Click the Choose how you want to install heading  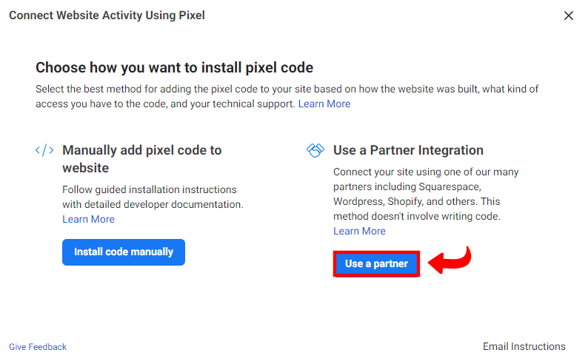(x=174, y=68)
